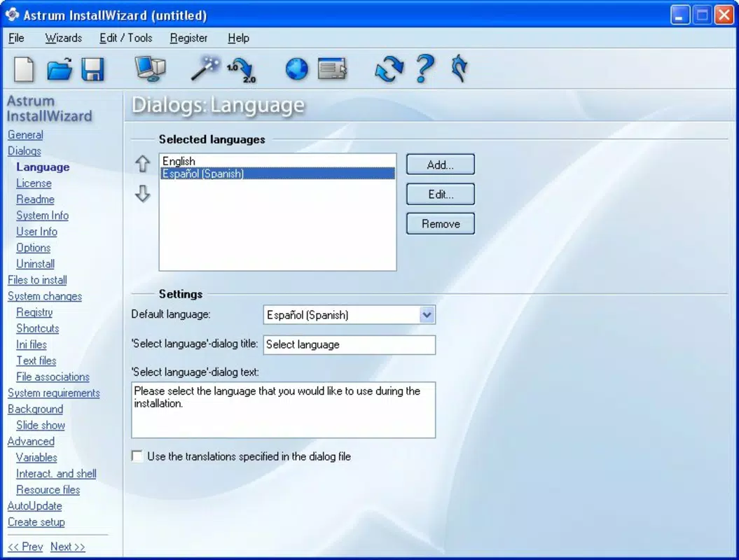
Task: Open the AutoUpdate section
Action: (x=35, y=506)
